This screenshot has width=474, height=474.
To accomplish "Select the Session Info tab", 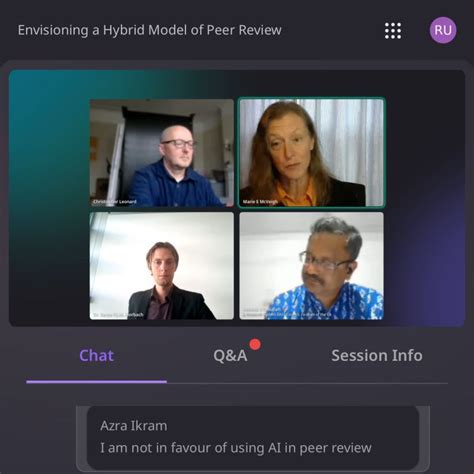I will (x=377, y=355).
